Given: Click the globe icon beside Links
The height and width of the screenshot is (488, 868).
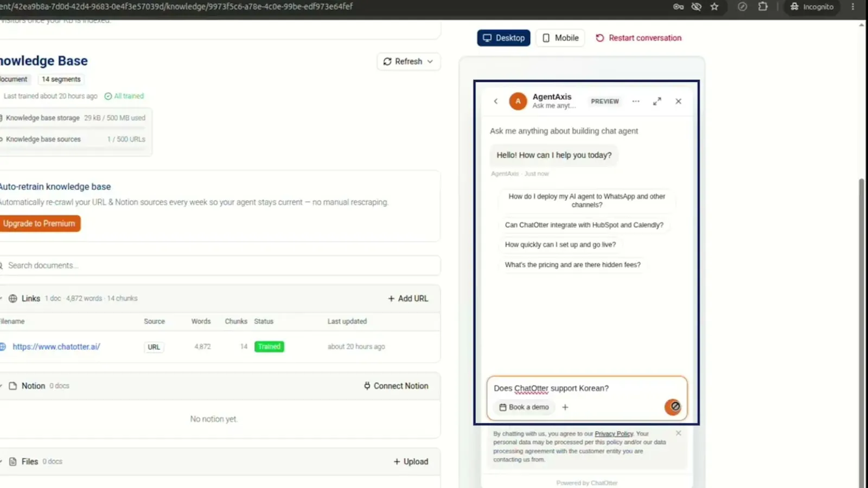Looking at the screenshot, I should [x=13, y=299].
